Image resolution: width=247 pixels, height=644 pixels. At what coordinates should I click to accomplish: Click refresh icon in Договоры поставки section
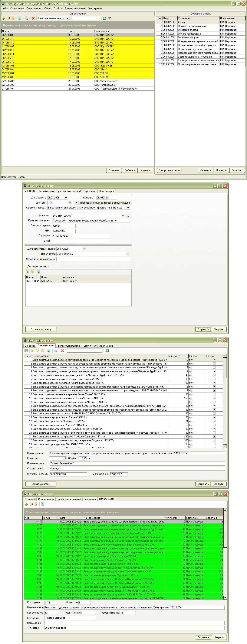39,272
